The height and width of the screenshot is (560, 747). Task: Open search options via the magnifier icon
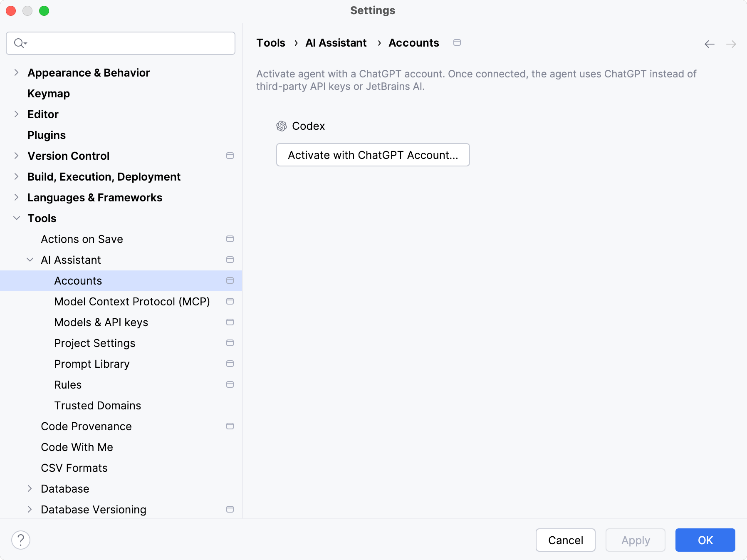20,43
